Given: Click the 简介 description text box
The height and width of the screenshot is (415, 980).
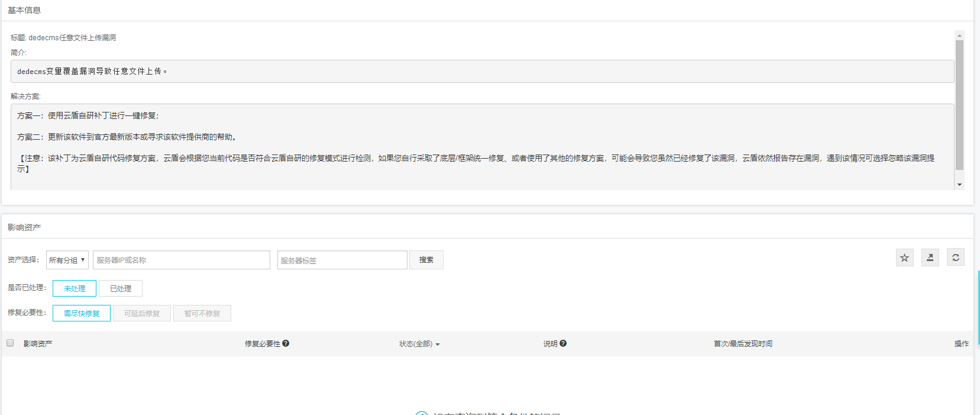Looking at the screenshot, I should (x=483, y=72).
